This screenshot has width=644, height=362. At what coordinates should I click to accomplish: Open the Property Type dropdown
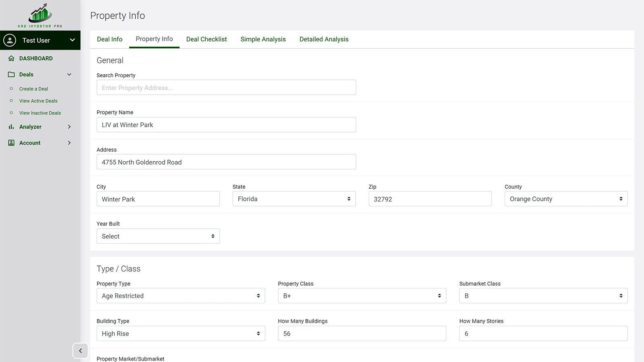[x=181, y=296]
